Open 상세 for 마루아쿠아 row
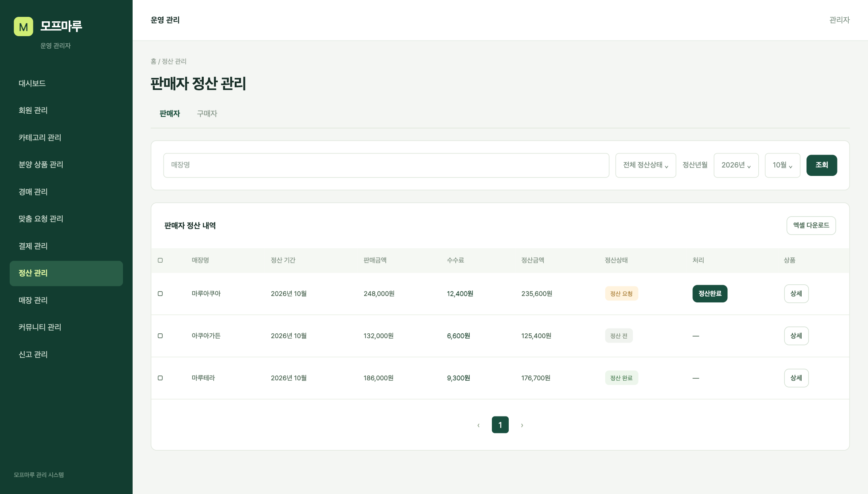 (796, 294)
